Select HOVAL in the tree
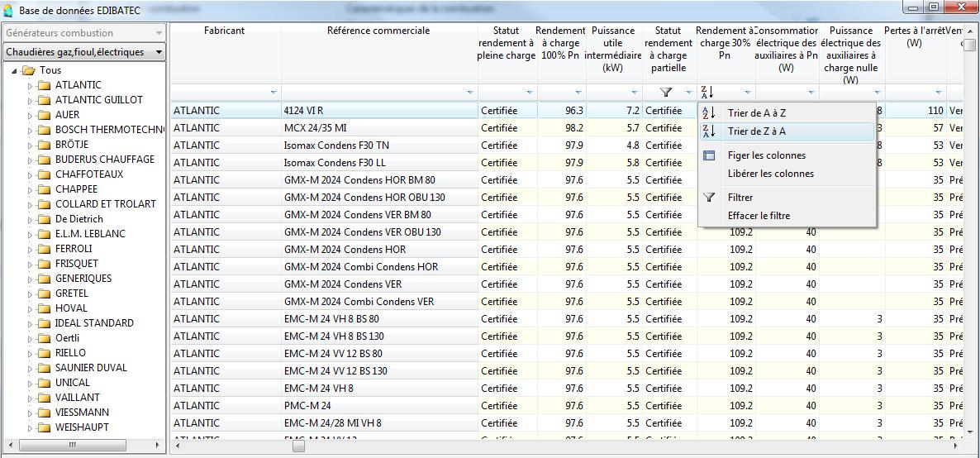The image size is (980, 458). 71,308
